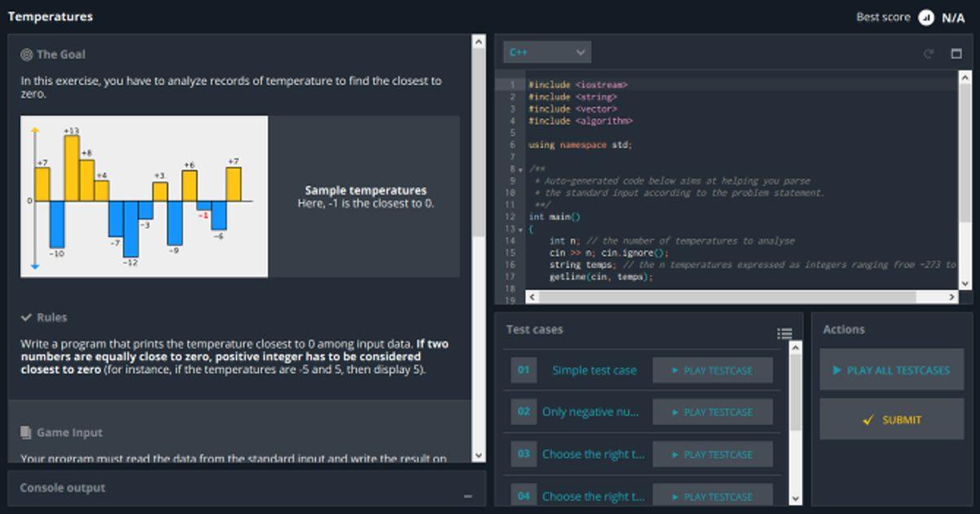This screenshot has width=980, height=514.
Task: Collapse code fold arrow at line 8
Action: coord(522,169)
